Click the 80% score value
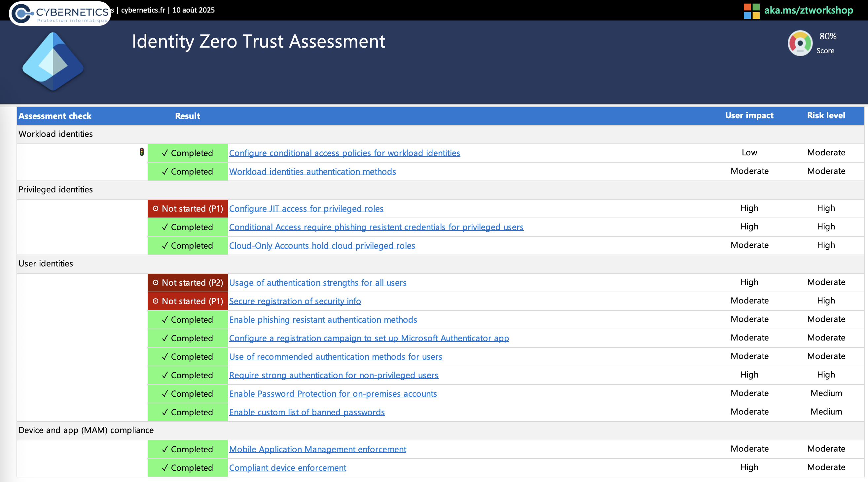This screenshot has height=482, width=868. pyautogui.click(x=828, y=36)
